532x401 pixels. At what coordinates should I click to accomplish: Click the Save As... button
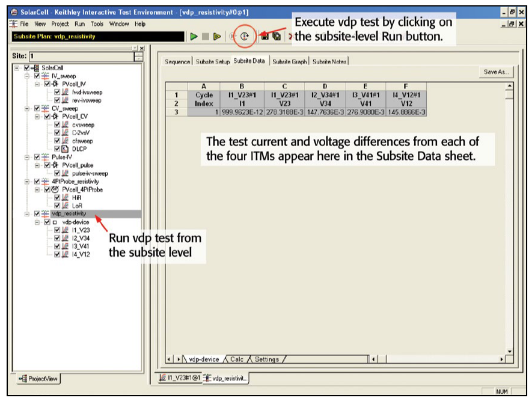(497, 72)
